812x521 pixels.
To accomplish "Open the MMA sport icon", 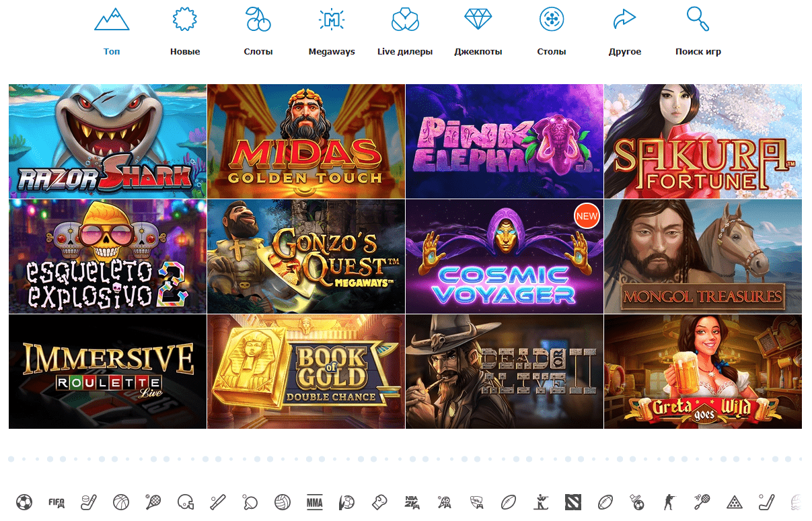I will [314, 502].
